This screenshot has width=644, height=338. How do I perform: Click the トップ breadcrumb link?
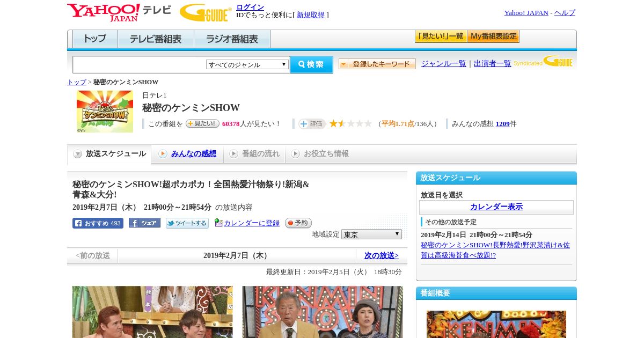click(x=77, y=82)
